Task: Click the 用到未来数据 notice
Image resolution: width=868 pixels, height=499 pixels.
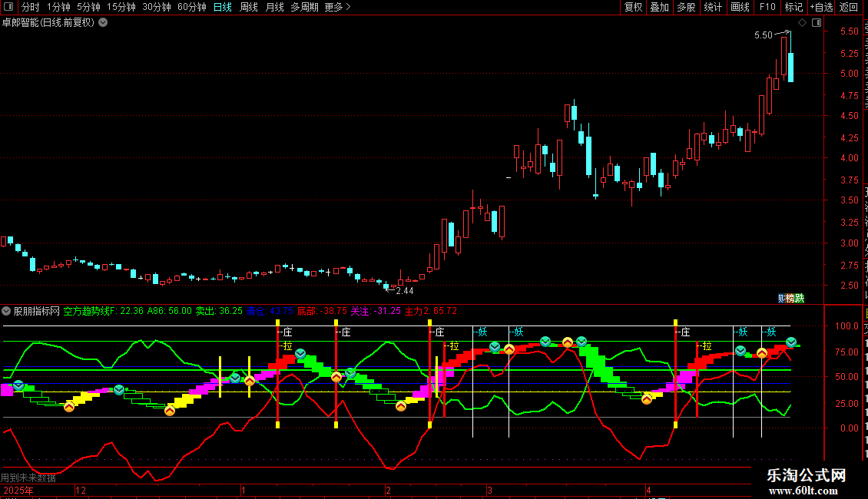Action: pyautogui.click(x=28, y=478)
